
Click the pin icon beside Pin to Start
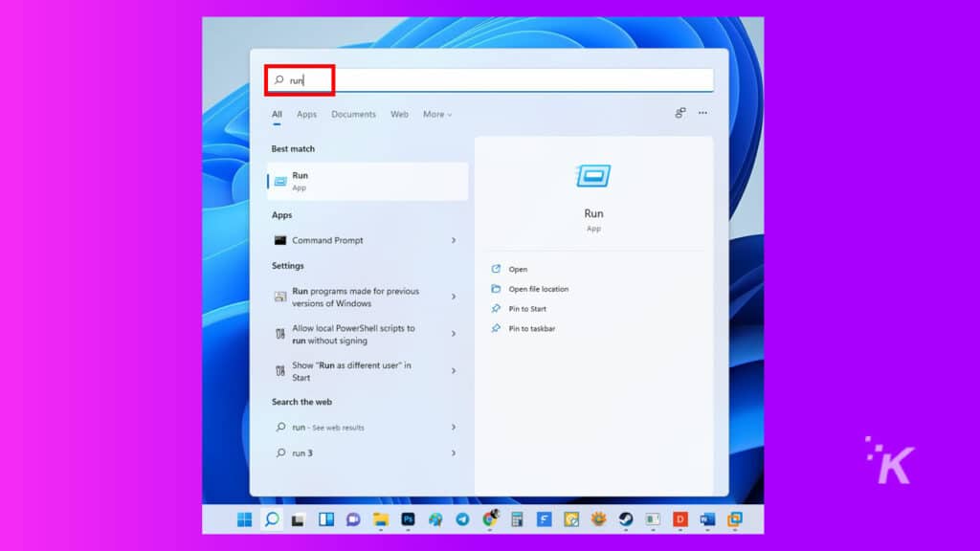click(x=496, y=309)
